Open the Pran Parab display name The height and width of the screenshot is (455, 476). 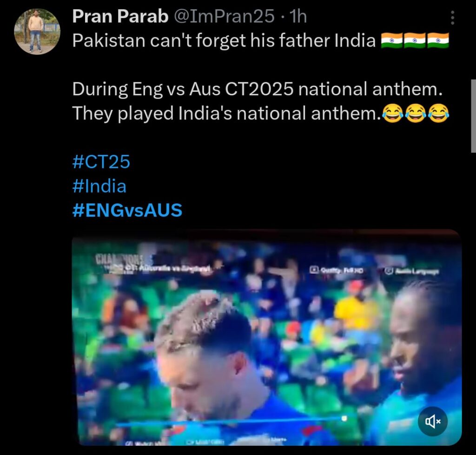[120, 16]
